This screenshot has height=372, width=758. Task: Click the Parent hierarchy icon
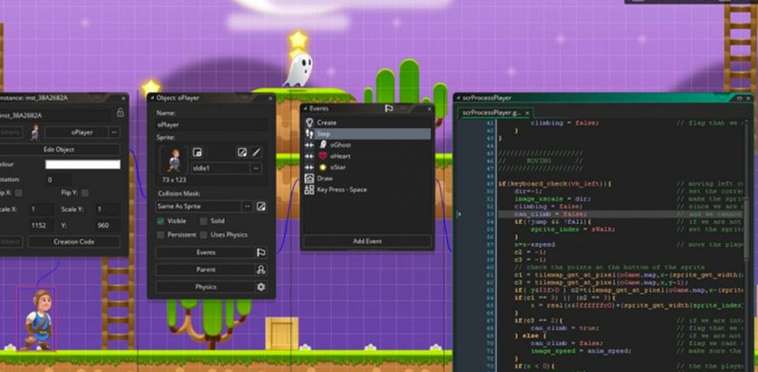coord(261,270)
